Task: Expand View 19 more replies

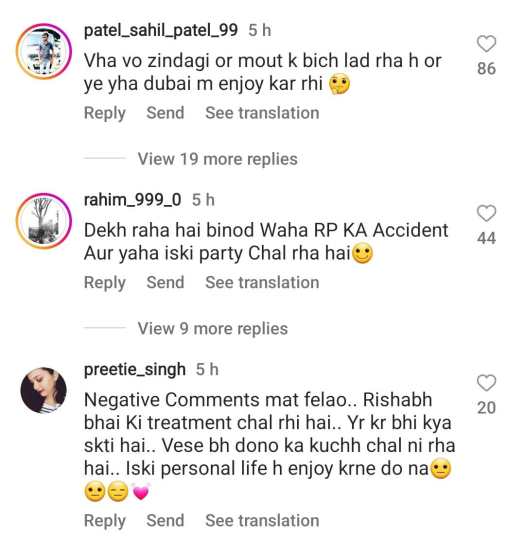Action: 218,159
